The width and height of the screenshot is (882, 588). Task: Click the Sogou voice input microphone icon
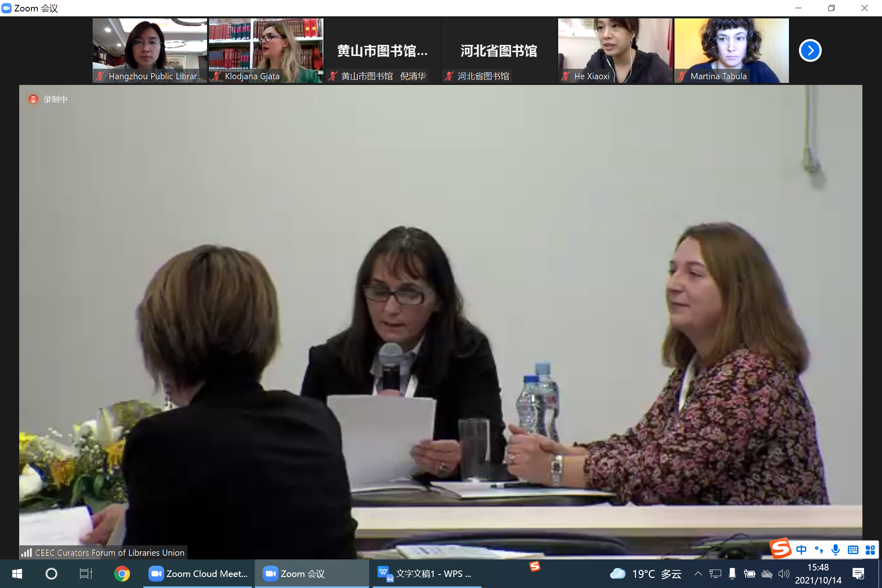[835, 550]
